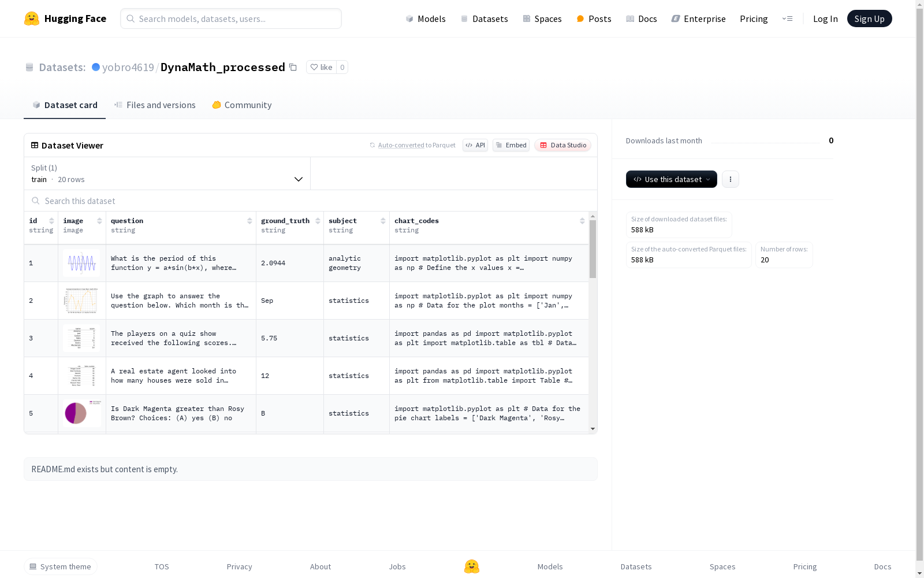The height and width of the screenshot is (578, 924).
Task: Open Jobs link in footer
Action: point(397,566)
